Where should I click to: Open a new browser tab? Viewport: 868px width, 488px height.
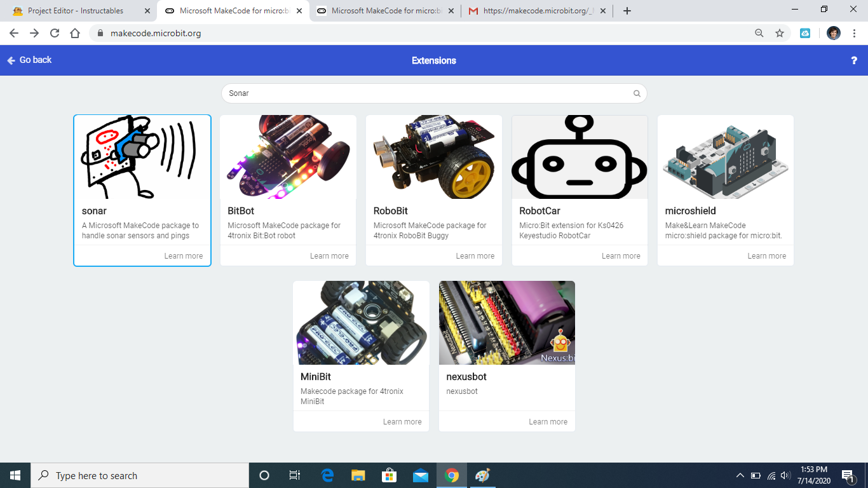627,11
